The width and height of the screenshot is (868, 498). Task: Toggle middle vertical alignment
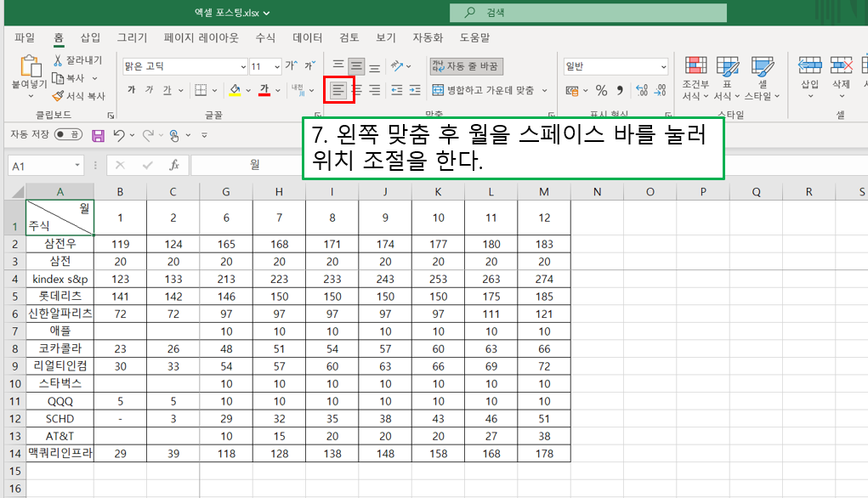pyautogui.click(x=356, y=66)
